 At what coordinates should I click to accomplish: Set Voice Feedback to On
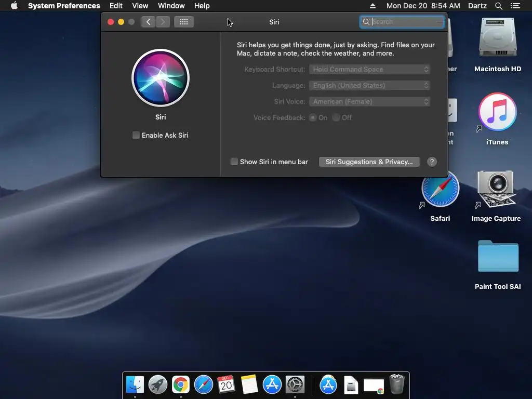pos(313,117)
